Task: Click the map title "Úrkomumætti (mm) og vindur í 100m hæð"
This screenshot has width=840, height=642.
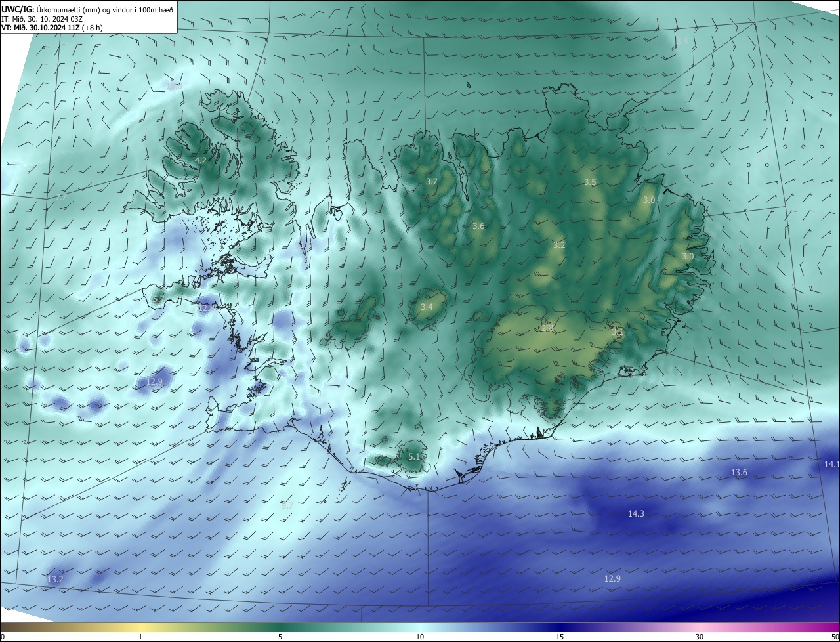Action: (105, 9)
